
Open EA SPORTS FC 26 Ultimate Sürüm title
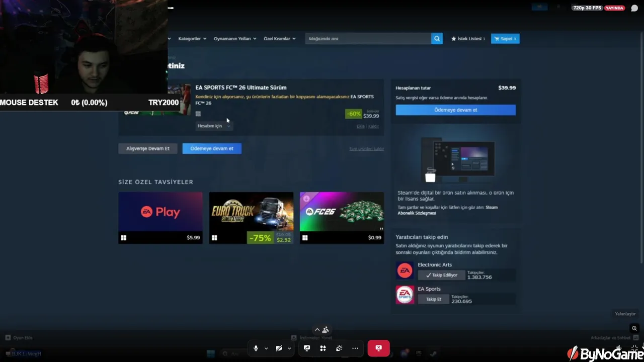[241, 87]
